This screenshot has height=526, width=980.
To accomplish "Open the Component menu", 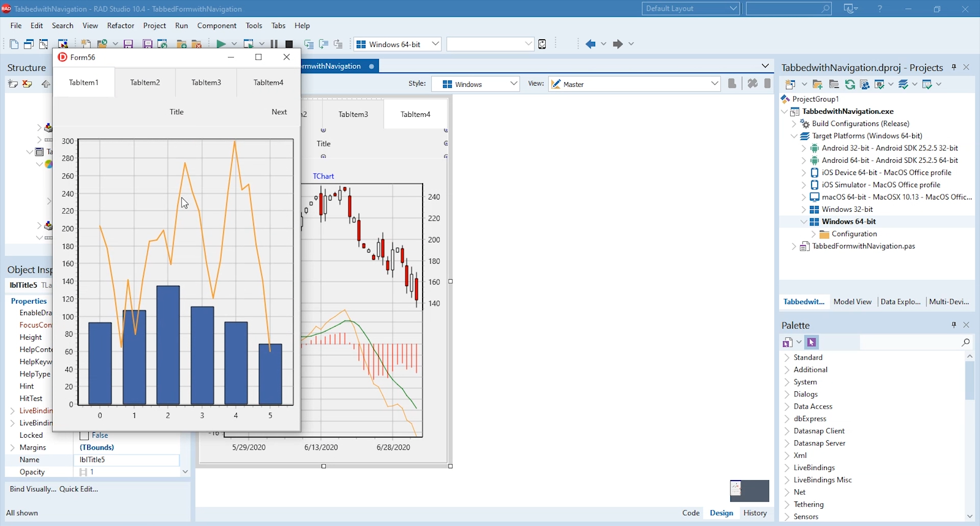I will click(217, 26).
